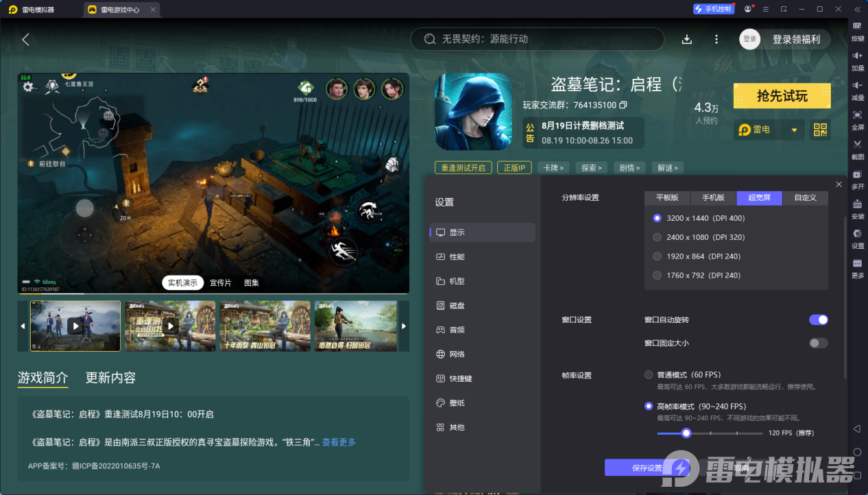Click the user account icon in titlebar
Image resolution: width=868 pixels, height=495 pixels.
[747, 9]
